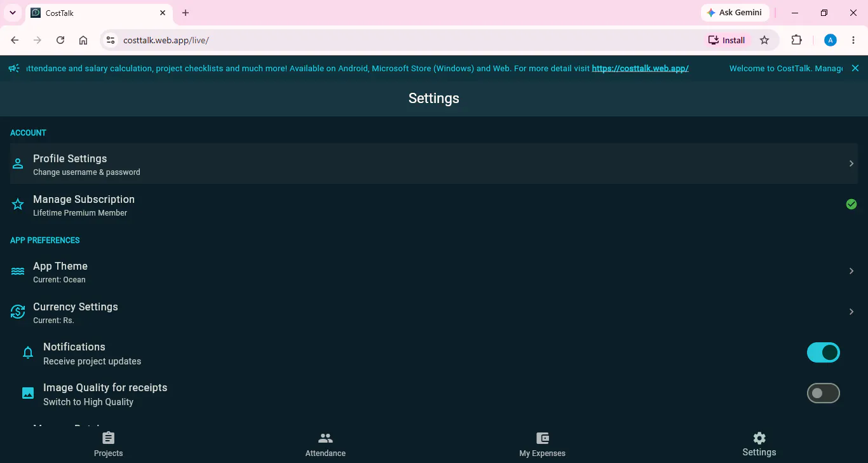Go to My Expenses tab
868x463 pixels.
[542, 445]
